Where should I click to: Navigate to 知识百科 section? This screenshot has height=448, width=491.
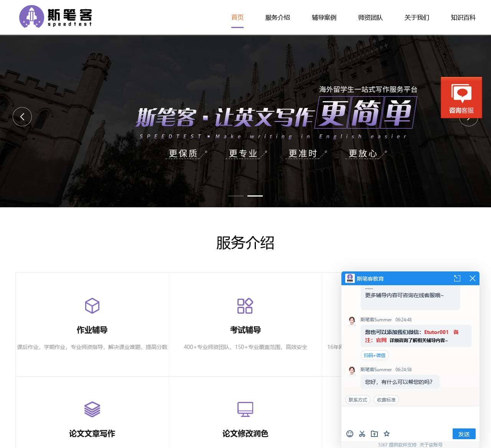coord(462,17)
